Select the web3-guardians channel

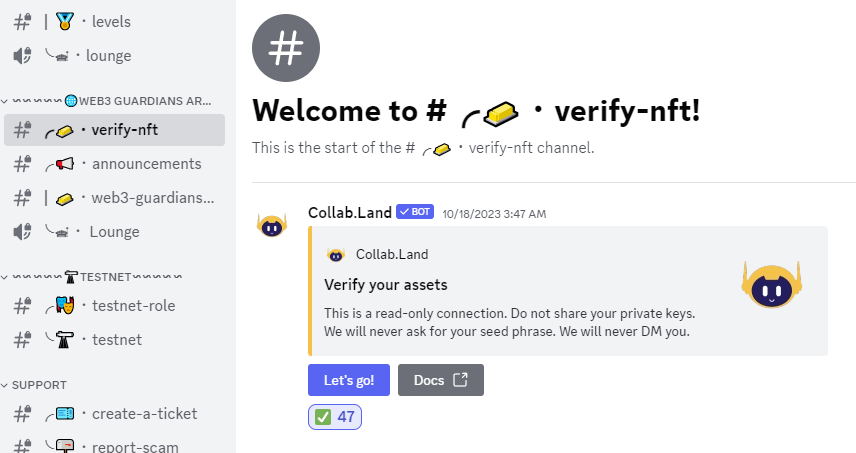click(x=114, y=198)
